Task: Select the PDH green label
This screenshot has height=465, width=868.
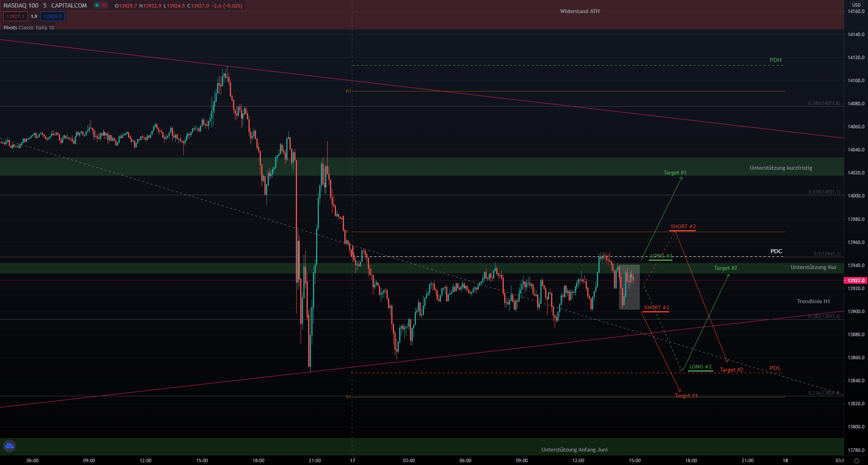Action: tap(775, 60)
